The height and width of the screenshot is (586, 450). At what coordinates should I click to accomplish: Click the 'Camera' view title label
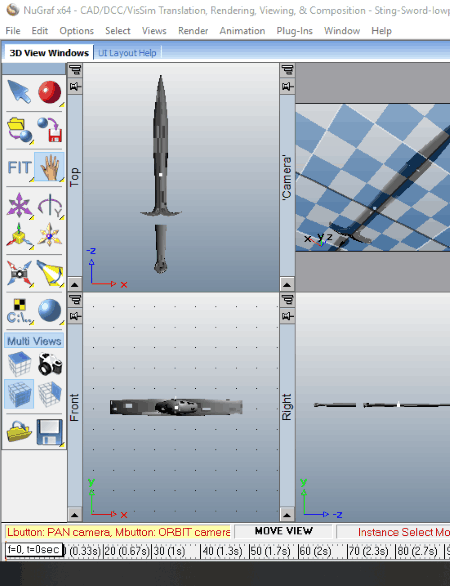point(287,179)
